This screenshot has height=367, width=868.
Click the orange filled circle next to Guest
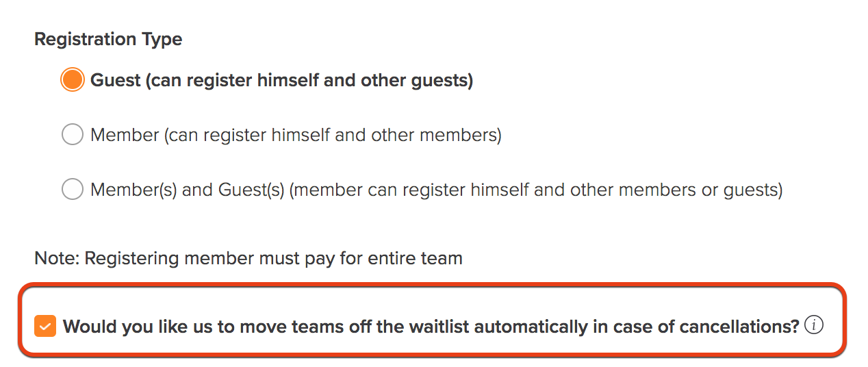click(72, 80)
